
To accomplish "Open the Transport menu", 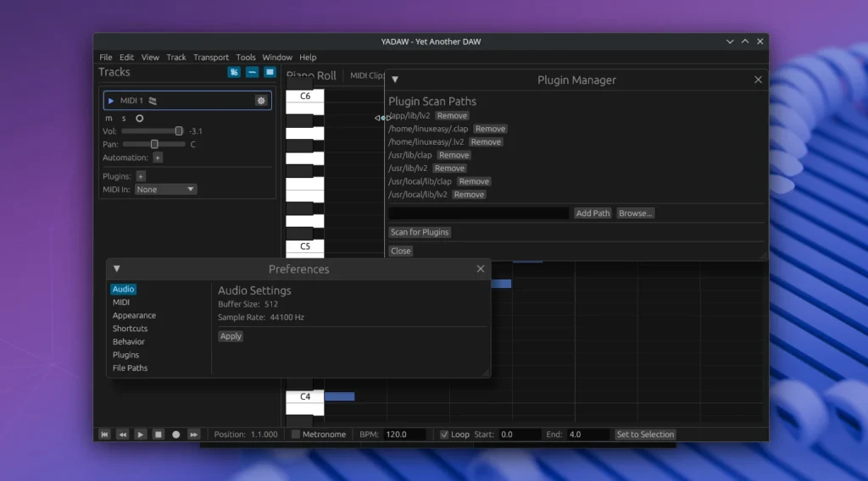I will (x=211, y=58).
